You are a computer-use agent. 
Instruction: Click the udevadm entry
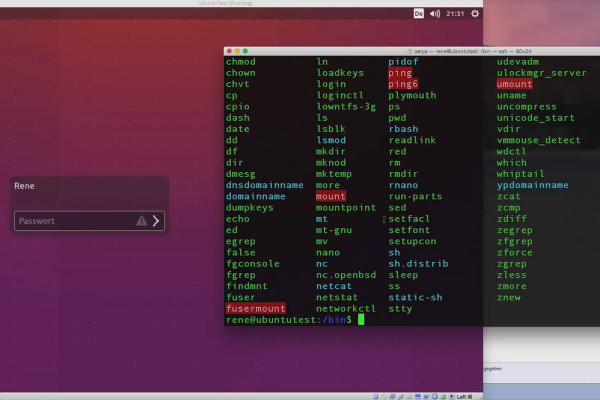point(518,62)
